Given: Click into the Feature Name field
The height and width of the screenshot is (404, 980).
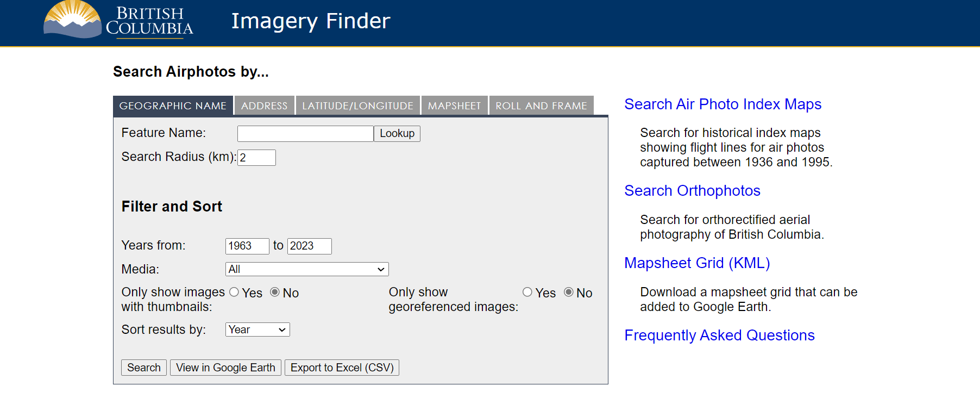Looking at the screenshot, I should [x=305, y=134].
